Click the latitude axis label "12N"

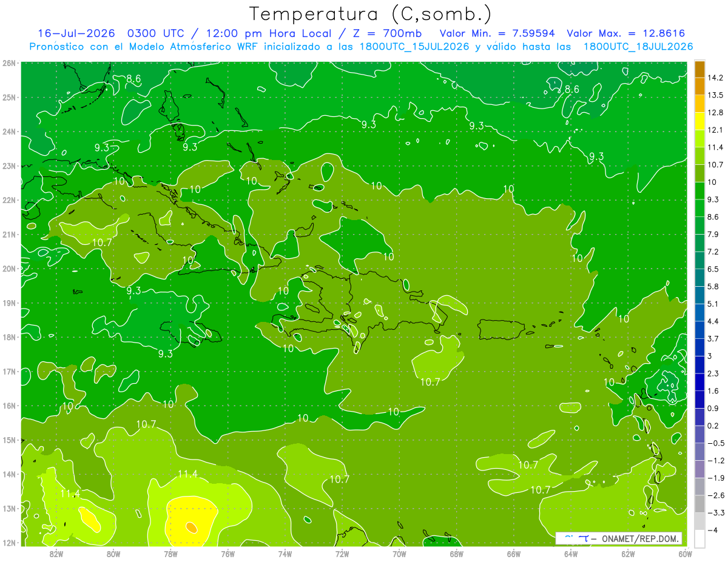click(8, 543)
